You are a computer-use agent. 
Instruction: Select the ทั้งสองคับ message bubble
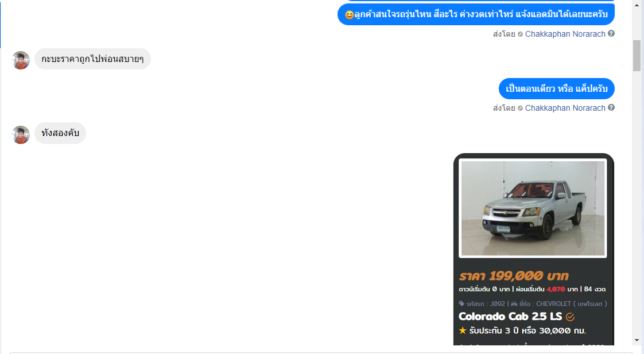pos(60,133)
